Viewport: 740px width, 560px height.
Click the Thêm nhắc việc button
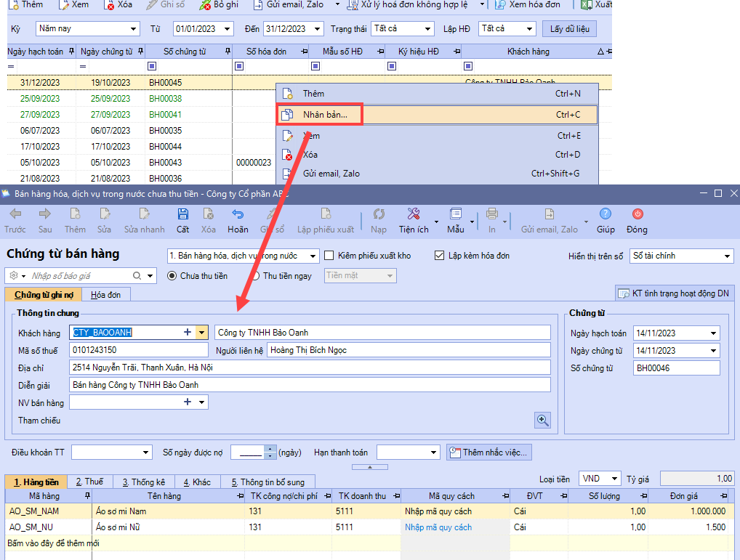(x=489, y=453)
